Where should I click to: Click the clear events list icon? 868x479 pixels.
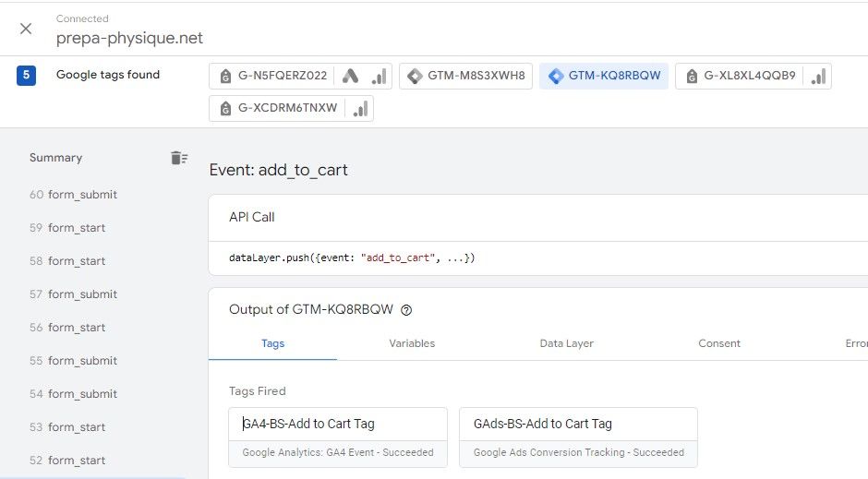pos(179,158)
